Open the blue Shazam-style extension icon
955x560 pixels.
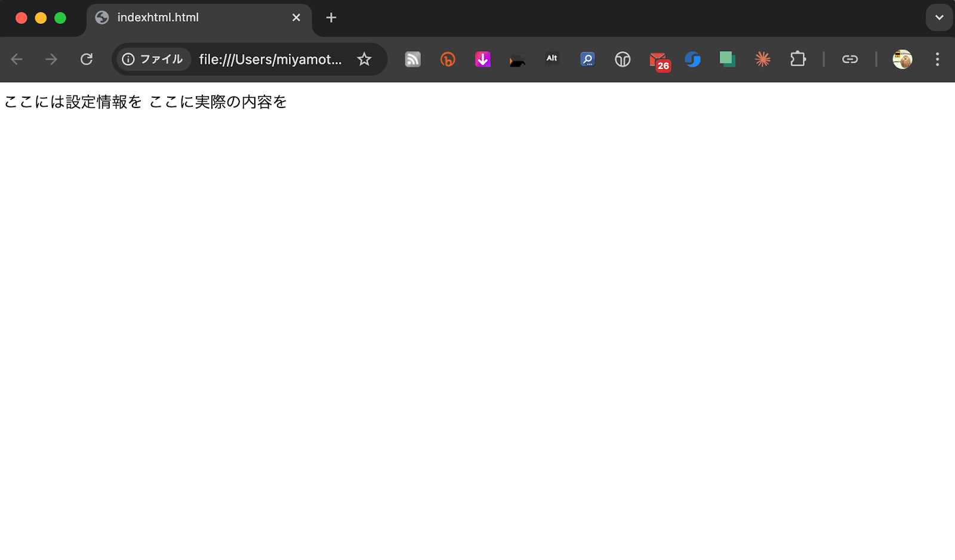coord(692,59)
